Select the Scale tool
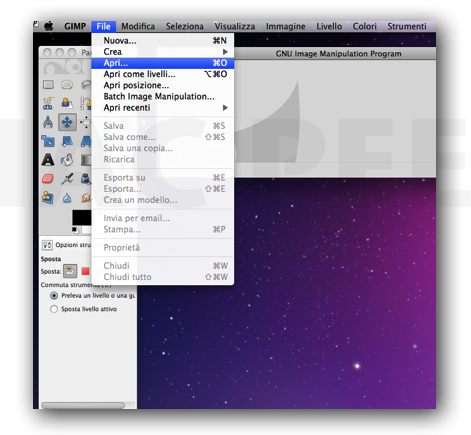The height and width of the screenshot is (435, 471). point(48,141)
